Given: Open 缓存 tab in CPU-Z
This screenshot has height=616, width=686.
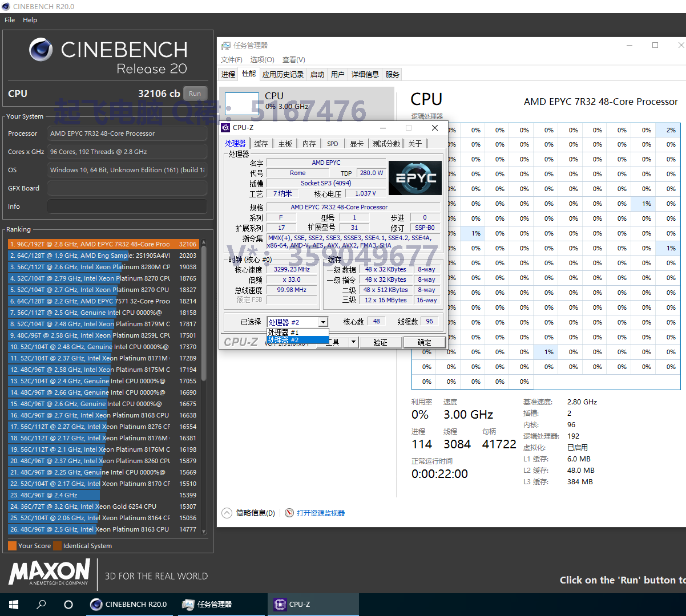Looking at the screenshot, I should (261, 144).
